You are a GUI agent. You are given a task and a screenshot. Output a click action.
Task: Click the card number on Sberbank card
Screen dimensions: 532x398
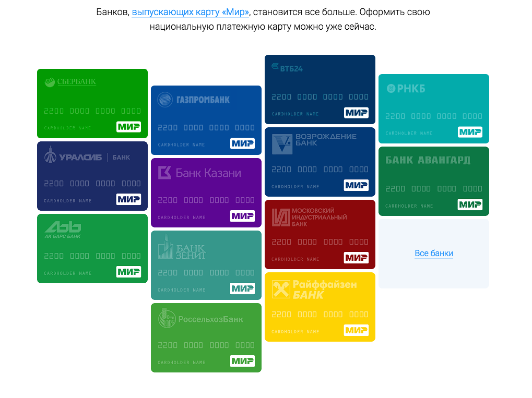[x=92, y=111]
